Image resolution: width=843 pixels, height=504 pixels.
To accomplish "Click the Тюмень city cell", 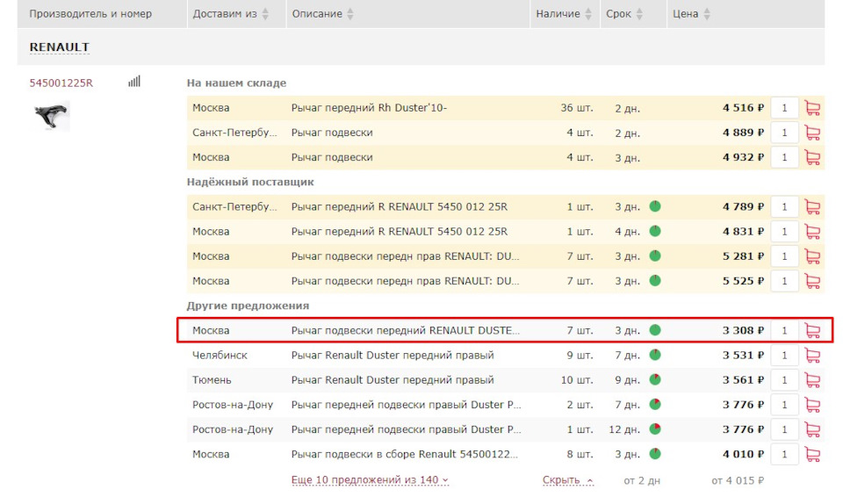I will (x=212, y=380).
